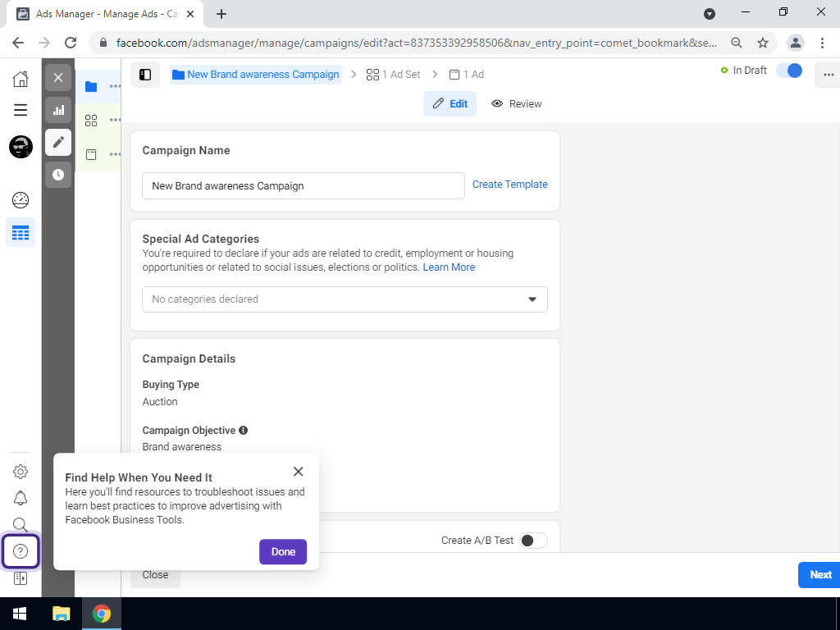Select the ad icon in tree
840x630 pixels.
click(91, 155)
